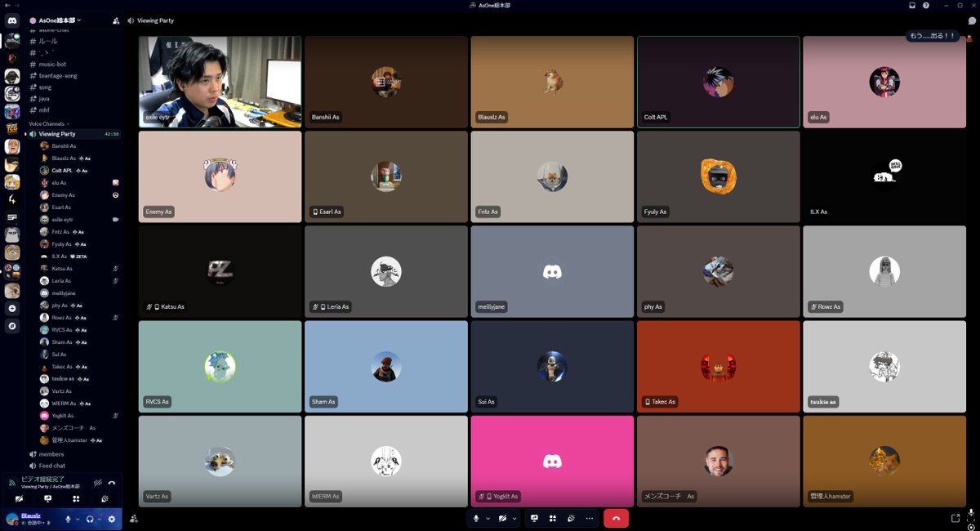This screenshot has width=980, height=531.
Task: Turn on camera in sidebar voice panel
Action: pos(19,498)
